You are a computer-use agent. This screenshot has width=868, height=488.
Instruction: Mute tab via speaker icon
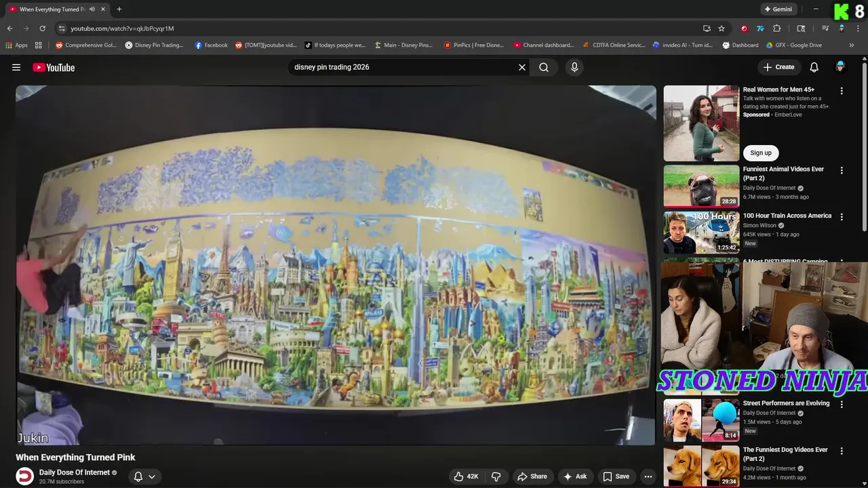click(92, 9)
